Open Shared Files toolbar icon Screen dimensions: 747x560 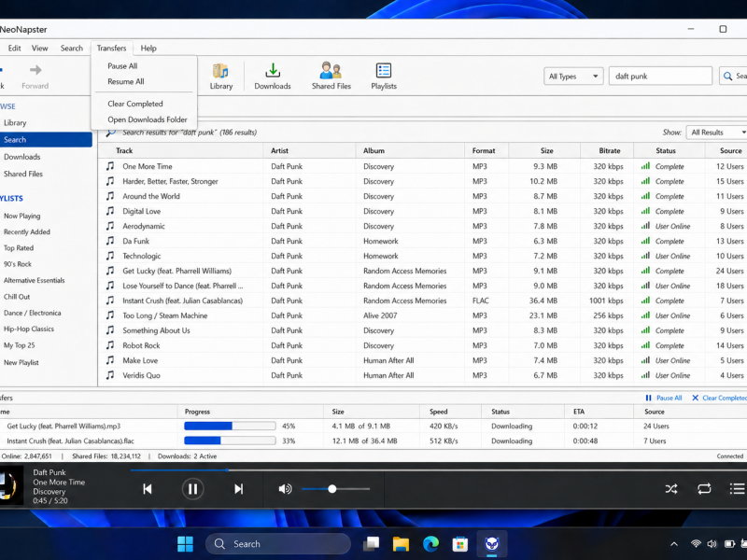[331, 77]
